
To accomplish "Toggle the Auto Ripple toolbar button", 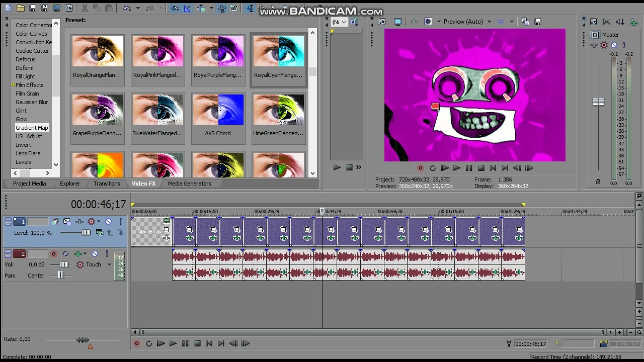I will pyautogui.click(x=201, y=9).
